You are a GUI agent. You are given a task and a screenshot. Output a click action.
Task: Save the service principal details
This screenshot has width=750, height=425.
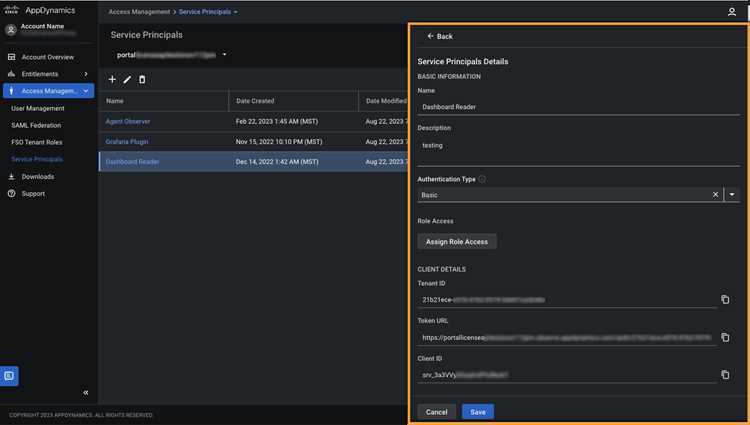[478, 412]
